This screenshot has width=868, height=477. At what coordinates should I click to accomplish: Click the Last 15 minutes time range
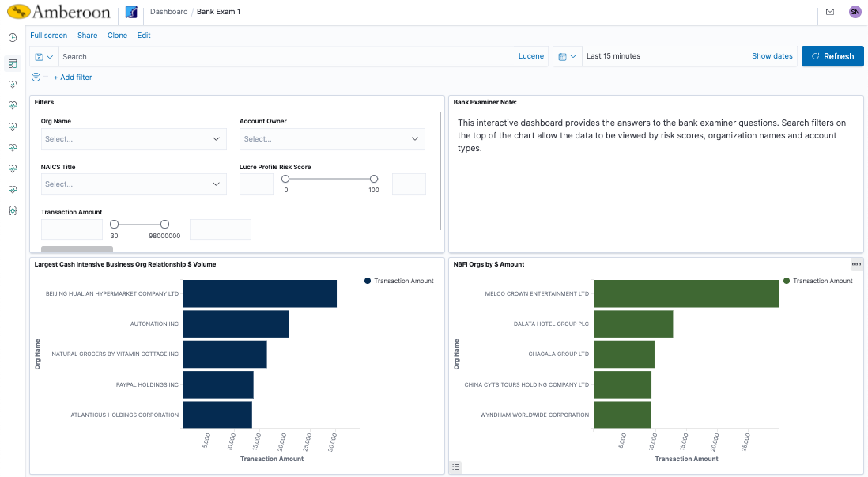coord(613,56)
